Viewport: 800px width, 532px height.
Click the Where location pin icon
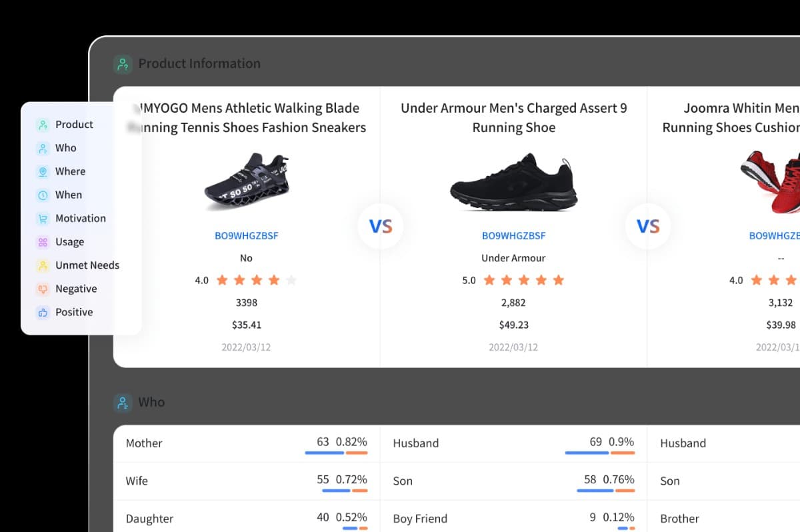point(43,171)
